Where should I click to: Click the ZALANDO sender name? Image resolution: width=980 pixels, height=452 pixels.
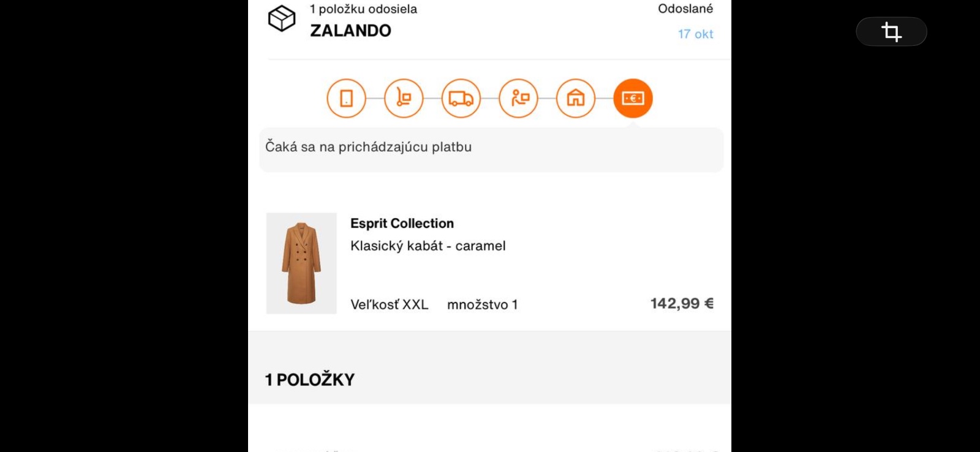(350, 31)
